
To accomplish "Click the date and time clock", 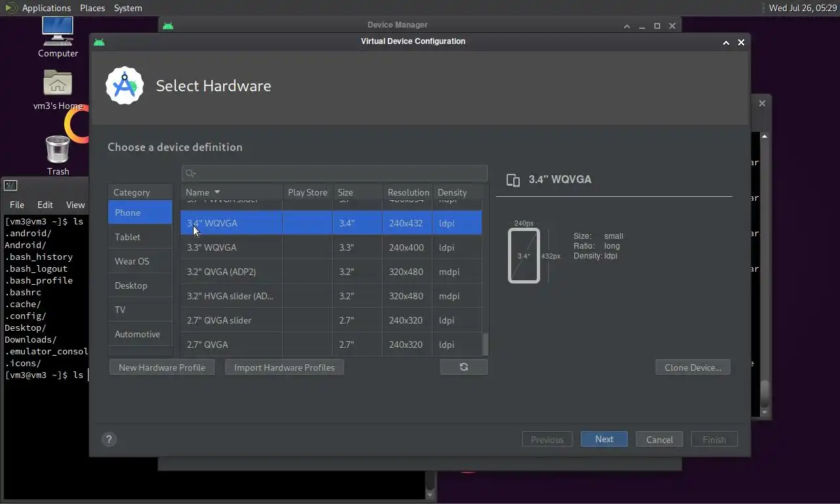I will pos(803,8).
